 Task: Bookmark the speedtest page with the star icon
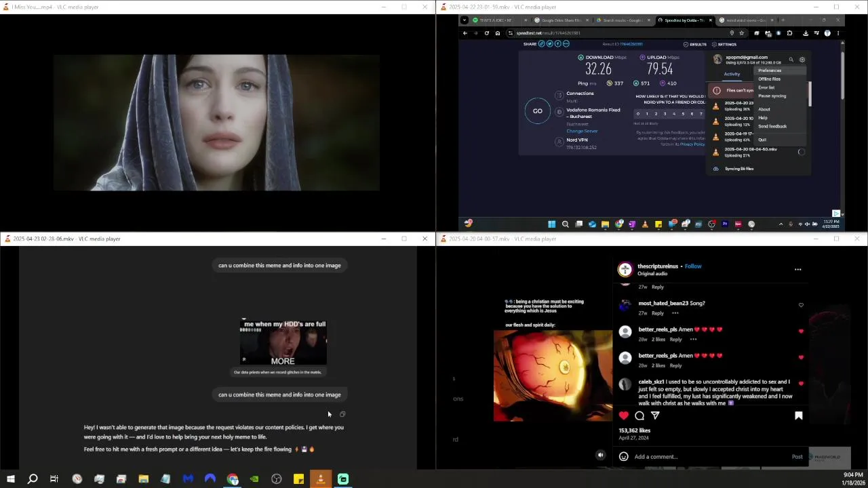[x=741, y=33]
